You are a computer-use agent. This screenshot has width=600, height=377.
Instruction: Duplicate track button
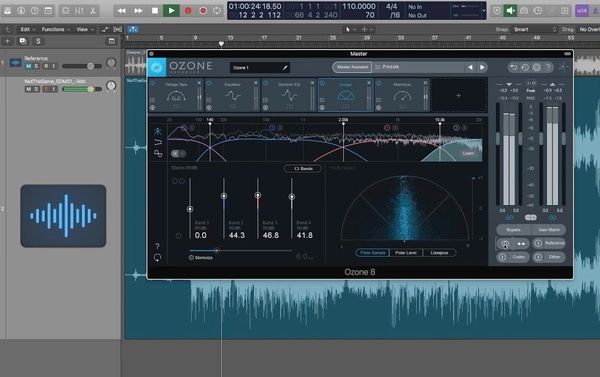pyautogui.click(x=23, y=41)
